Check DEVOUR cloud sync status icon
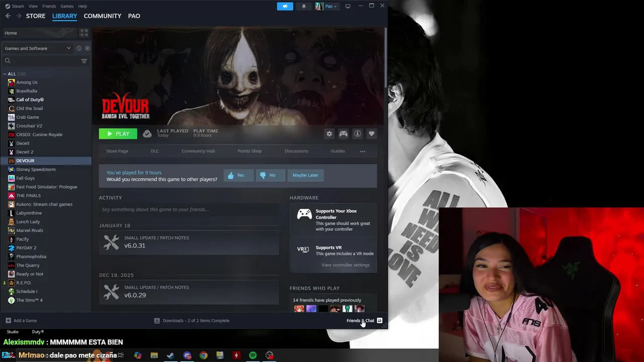 [x=147, y=133]
